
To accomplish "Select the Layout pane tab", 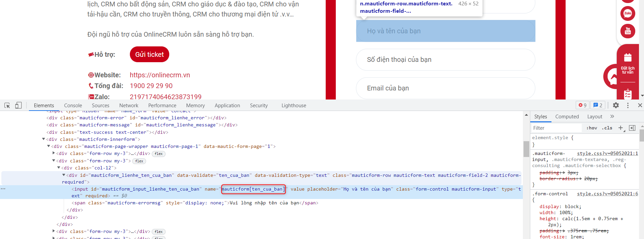I will (x=595, y=117).
